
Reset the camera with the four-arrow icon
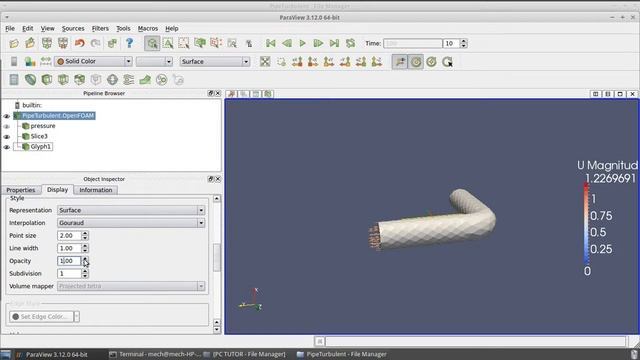(265, 62)
